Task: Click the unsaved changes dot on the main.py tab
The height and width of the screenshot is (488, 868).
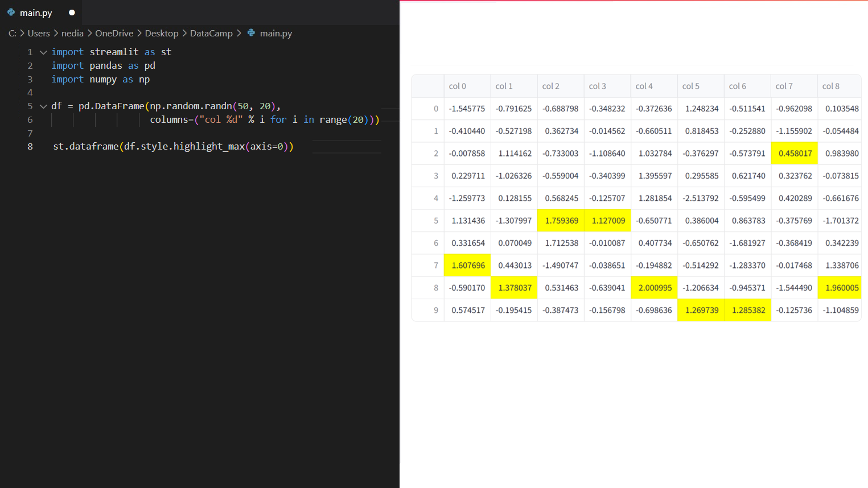Action: point(72,13)
